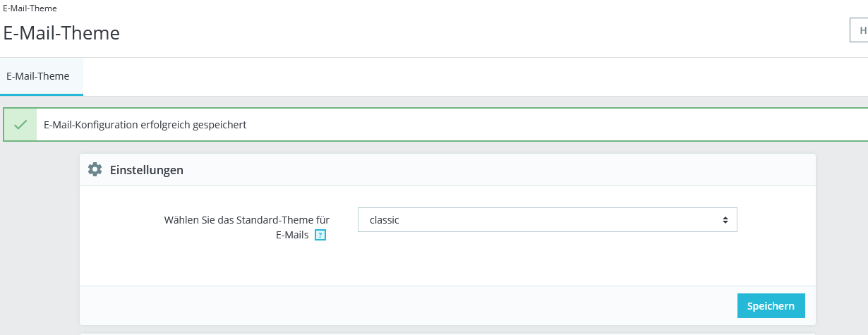Click the word classic in the selector
The width and height of the screenshot is (868, 335).
click(x=385, y=220)
